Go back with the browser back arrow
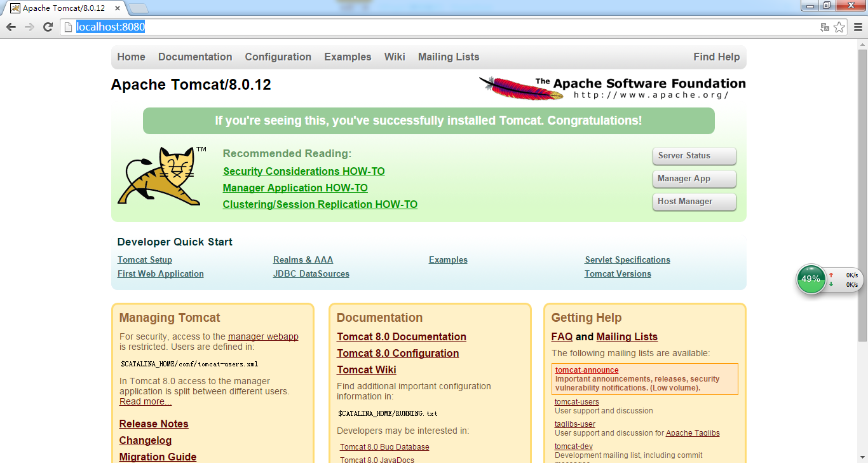The height and width of the screenshot is (463, 868). click(x=11, y=27)
